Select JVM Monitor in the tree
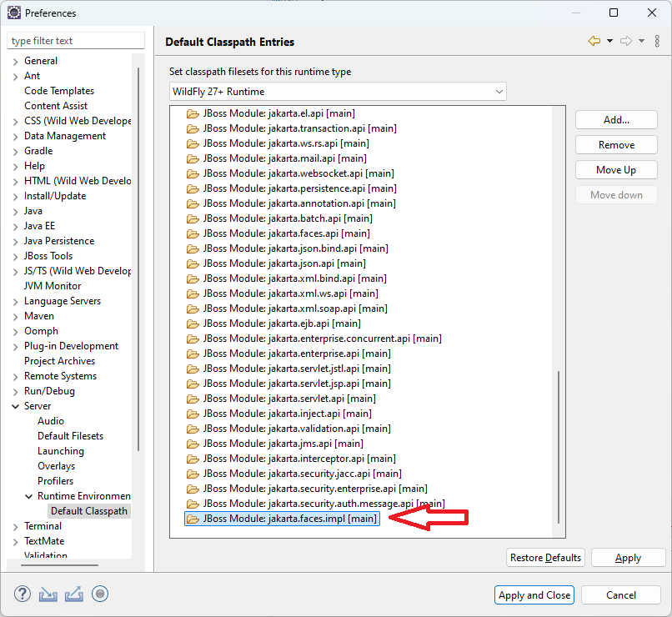 click(53, 286)
